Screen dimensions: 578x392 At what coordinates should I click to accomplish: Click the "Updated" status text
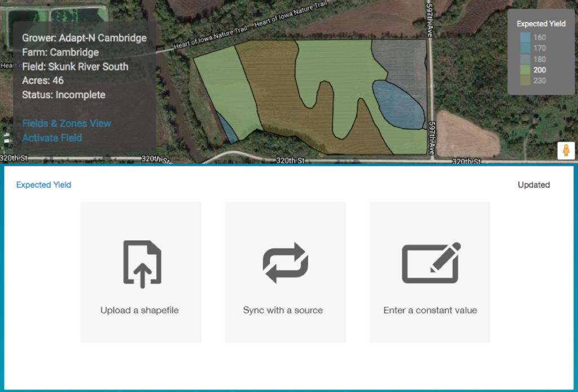[533, 185]
